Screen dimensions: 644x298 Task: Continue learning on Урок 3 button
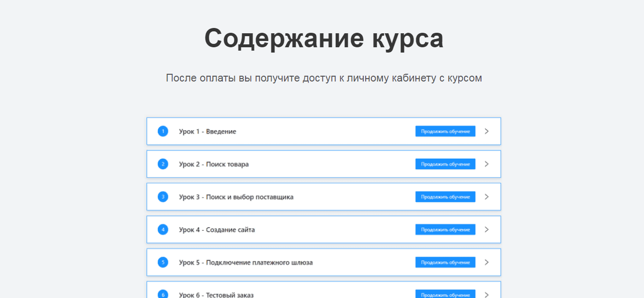(x=445, y=197)
